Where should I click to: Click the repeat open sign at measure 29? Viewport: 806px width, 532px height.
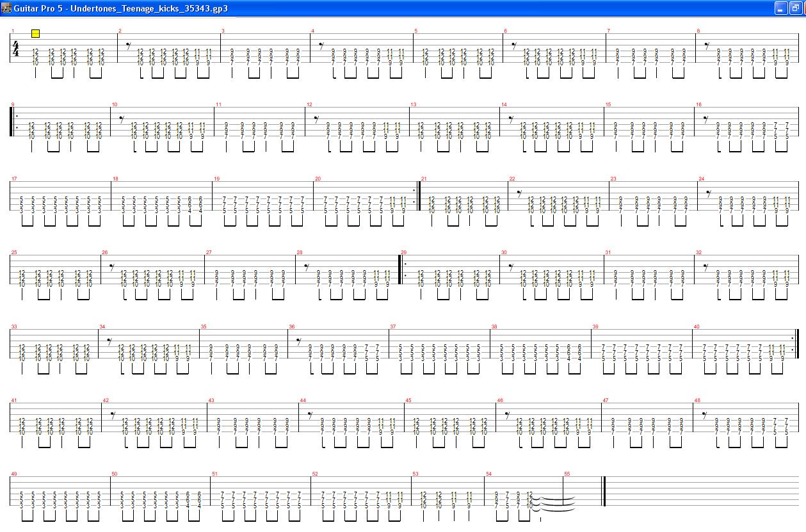(x=403, y=270)
